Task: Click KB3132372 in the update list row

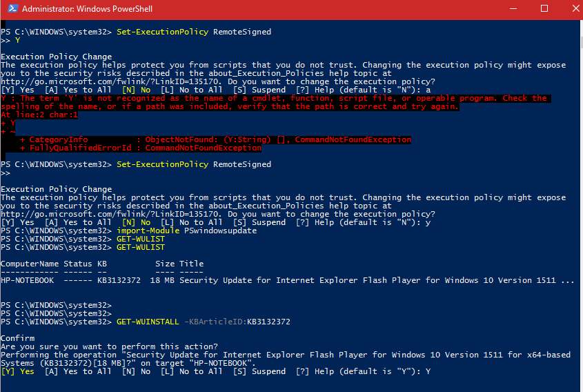Action: click(119, 280)
